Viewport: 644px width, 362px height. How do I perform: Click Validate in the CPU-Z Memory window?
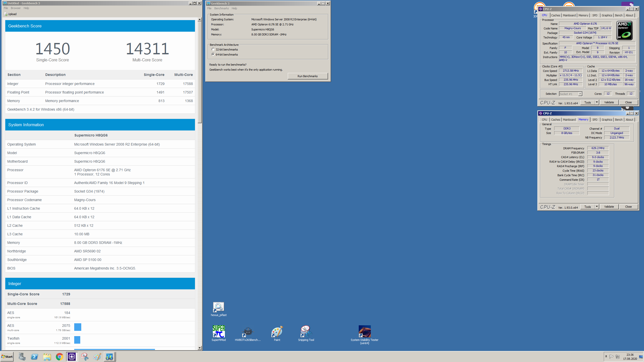coord(609,207)
